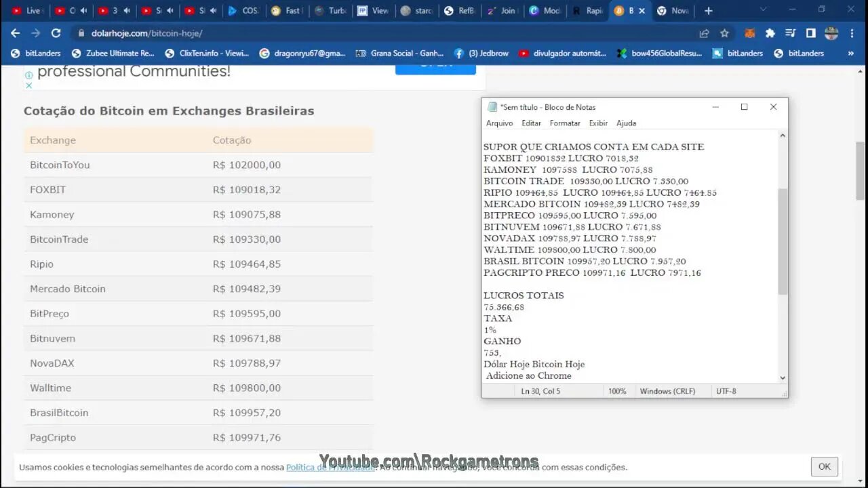Open the '(3) Jedbrow' Facebook bookmark

[481, 53]
